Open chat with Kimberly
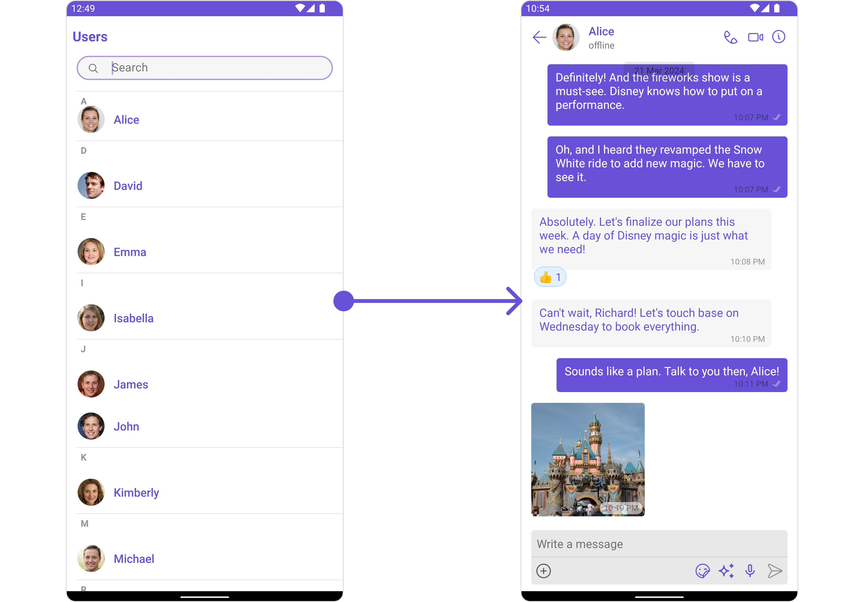This screenshot has height=602, width=868. pos(136,492)
